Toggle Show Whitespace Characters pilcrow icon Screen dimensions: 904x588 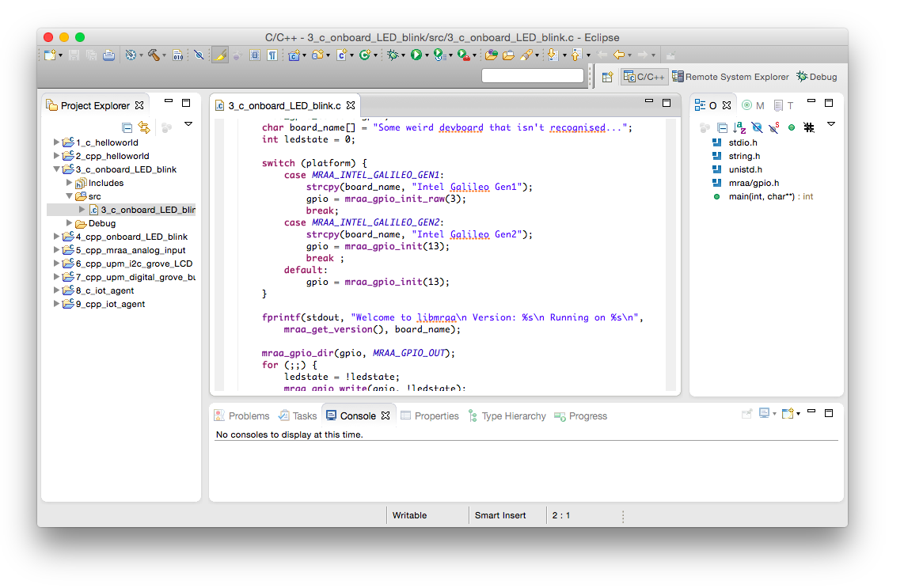tap(272, 55)
